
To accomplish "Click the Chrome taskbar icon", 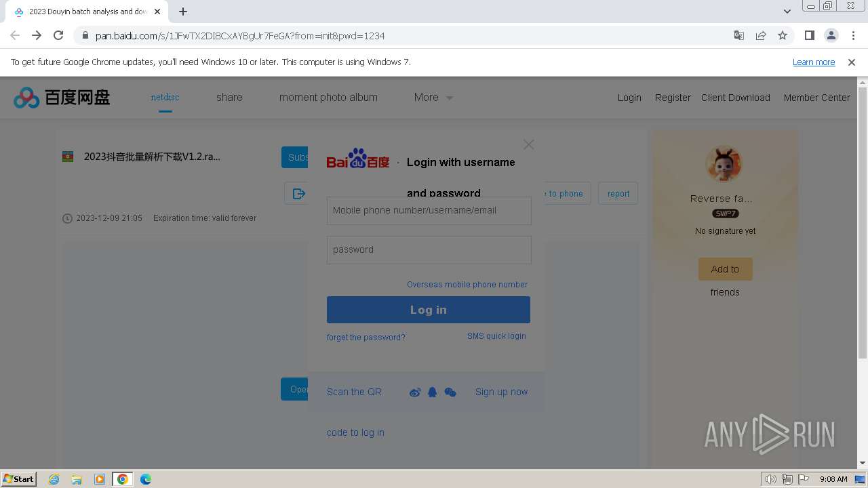I will coord(123,479).
